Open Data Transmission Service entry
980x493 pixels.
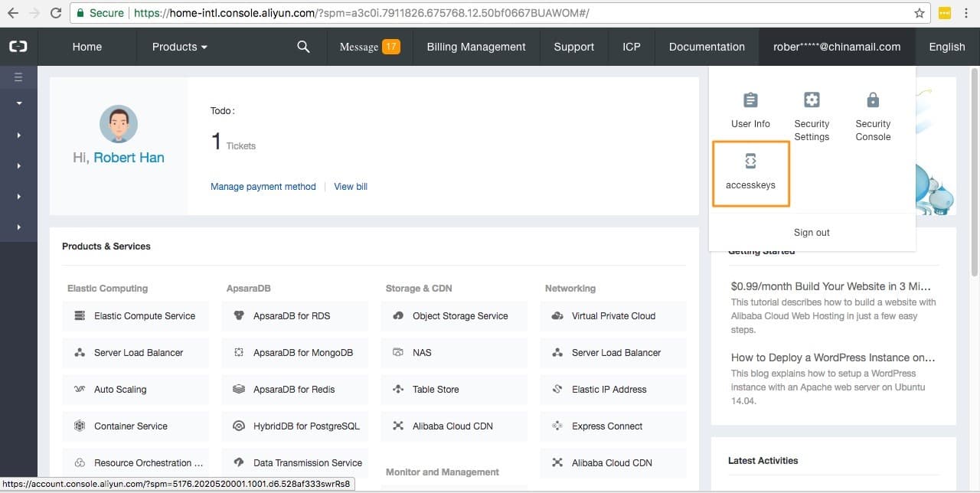[x=295, y=462]
